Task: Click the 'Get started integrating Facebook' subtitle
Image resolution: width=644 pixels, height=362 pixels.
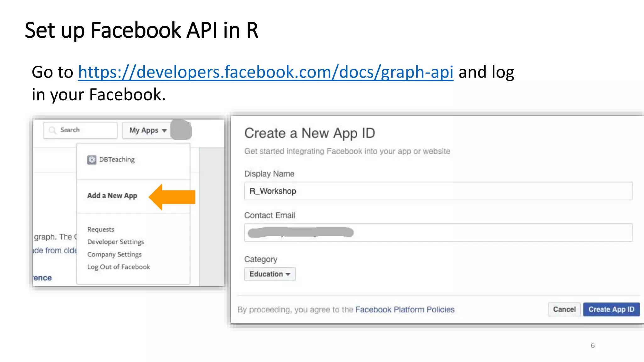Action: pos(347,151)
